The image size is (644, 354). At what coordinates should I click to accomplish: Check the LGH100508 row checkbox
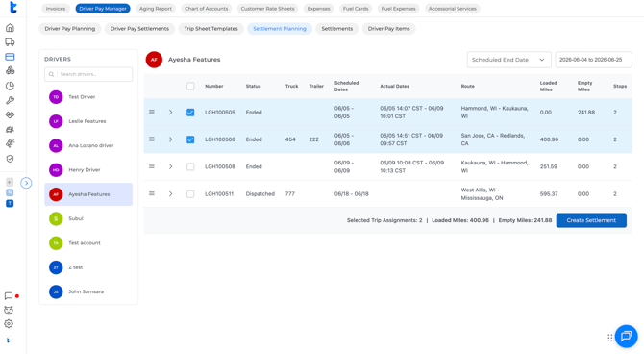pyautogui.click(x=190, y=166)
